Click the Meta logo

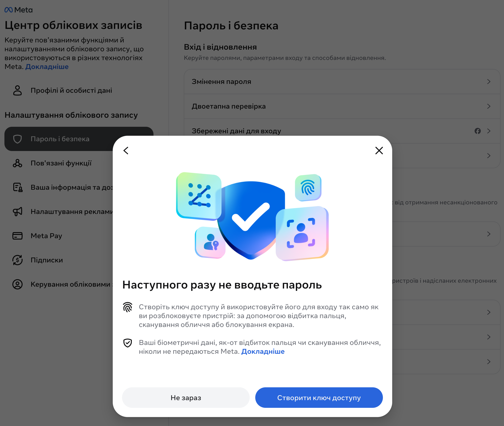click(19, 10)
